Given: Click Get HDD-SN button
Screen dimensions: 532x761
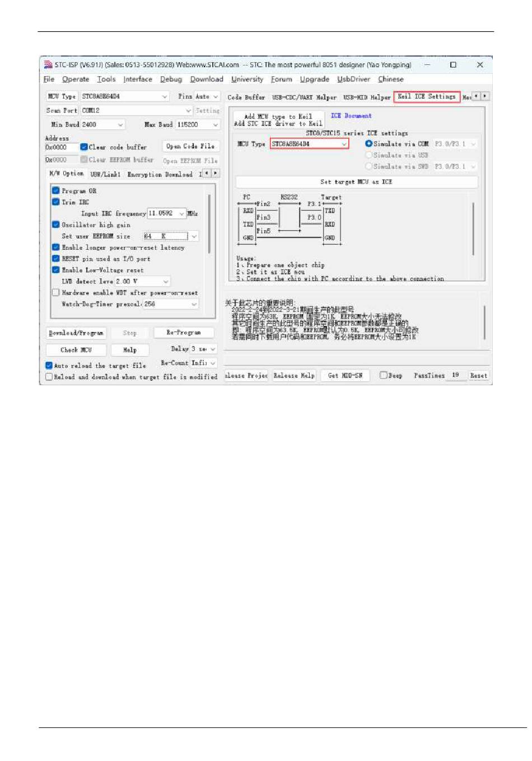Looking at the screenshot, I should pyautogui.click(x=345, y=376).
